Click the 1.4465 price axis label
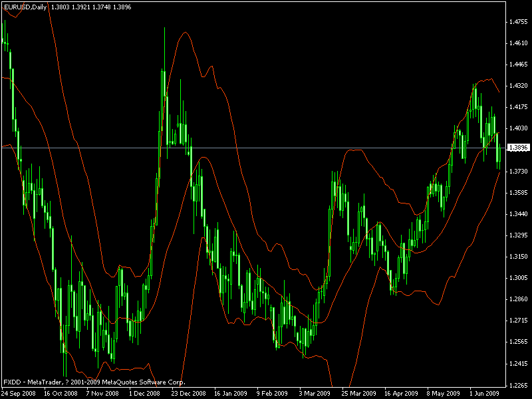The width and height of the screenshot is (532, 399). tap(519, 65)
